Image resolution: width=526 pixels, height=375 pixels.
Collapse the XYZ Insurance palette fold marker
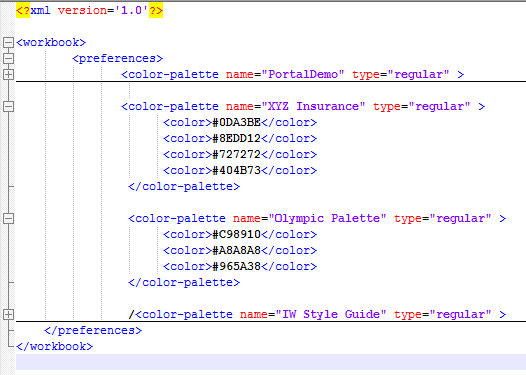(x=8, y=107)
